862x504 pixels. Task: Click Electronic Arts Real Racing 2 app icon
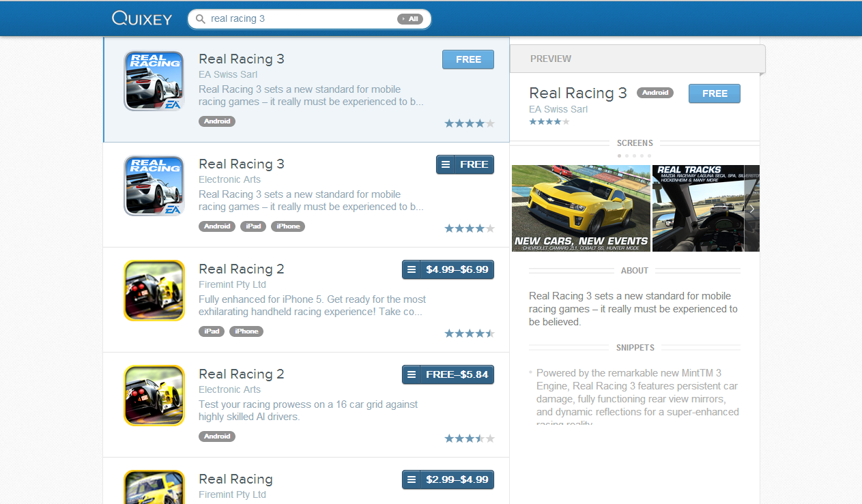point(154,396)
